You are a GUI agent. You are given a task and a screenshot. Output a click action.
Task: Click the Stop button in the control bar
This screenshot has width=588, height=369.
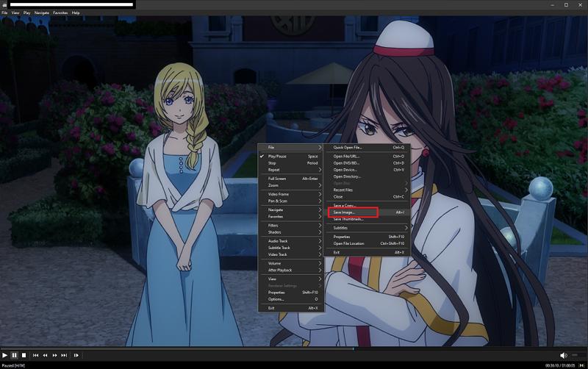(24, 355)
